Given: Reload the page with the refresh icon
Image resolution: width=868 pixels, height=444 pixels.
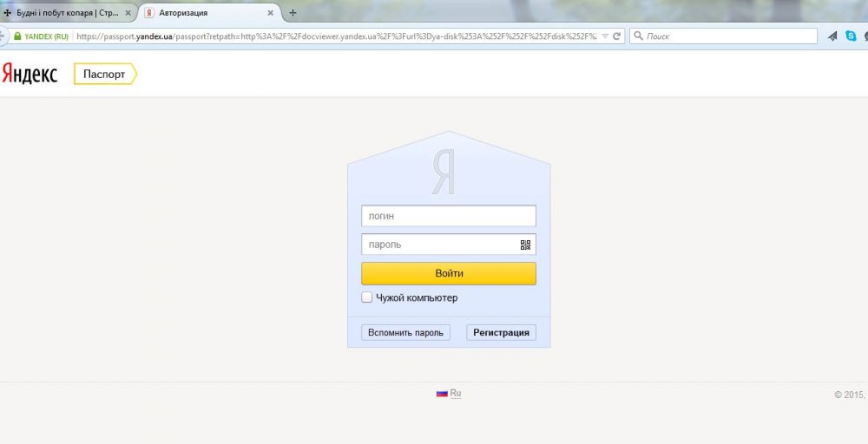Looking at the screenshot, I should pos(617,36).
